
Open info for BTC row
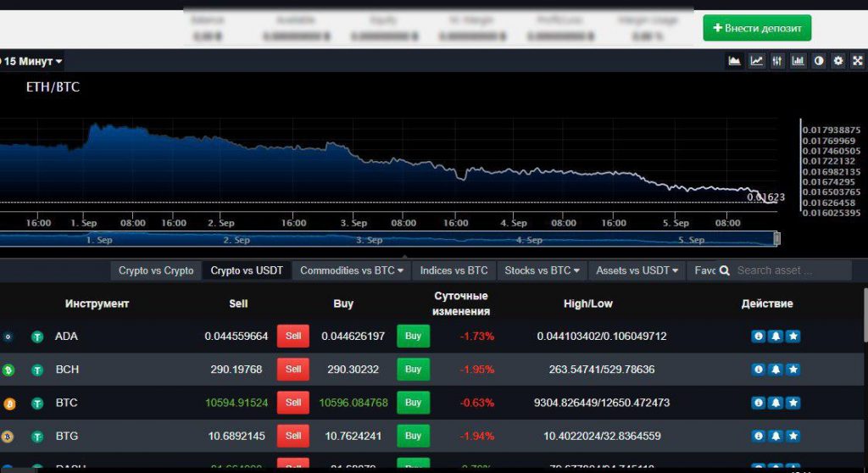click(x=759, y=403)
